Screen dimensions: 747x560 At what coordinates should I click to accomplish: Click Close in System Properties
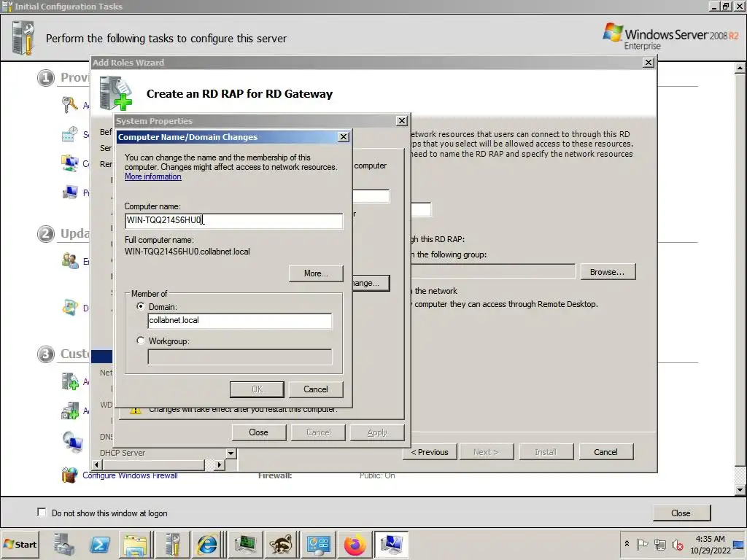pyautogui.click(x=259, y=432)
